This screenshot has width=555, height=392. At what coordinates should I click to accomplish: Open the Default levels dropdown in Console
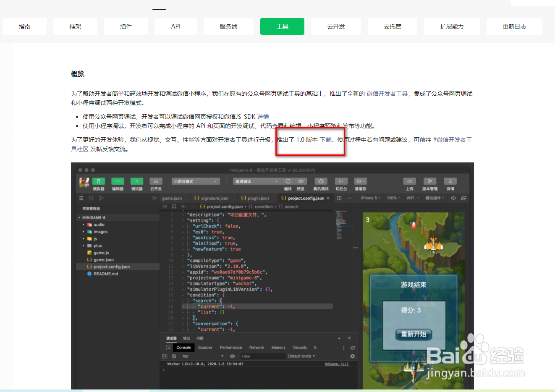(301, 356)
